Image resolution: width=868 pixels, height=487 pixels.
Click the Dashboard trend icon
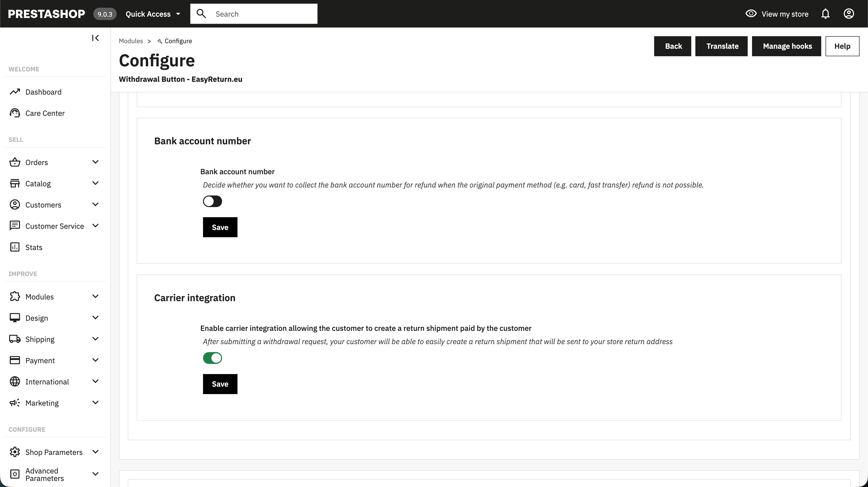pyautogui.click(x=15, y=92)
